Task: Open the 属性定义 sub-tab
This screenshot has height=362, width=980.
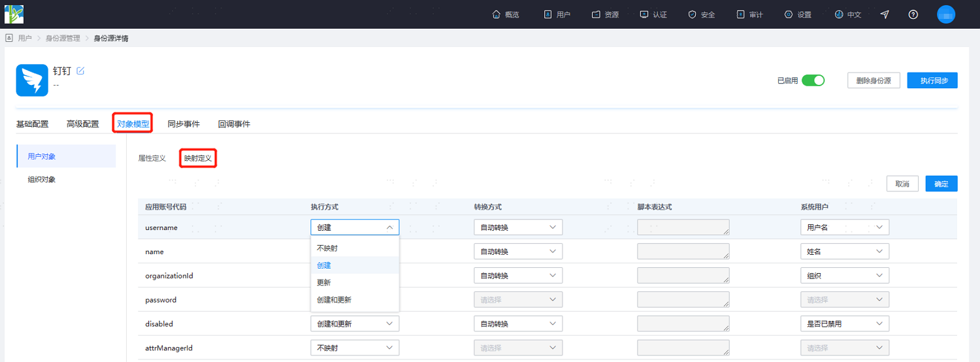Action: point(152,158)
